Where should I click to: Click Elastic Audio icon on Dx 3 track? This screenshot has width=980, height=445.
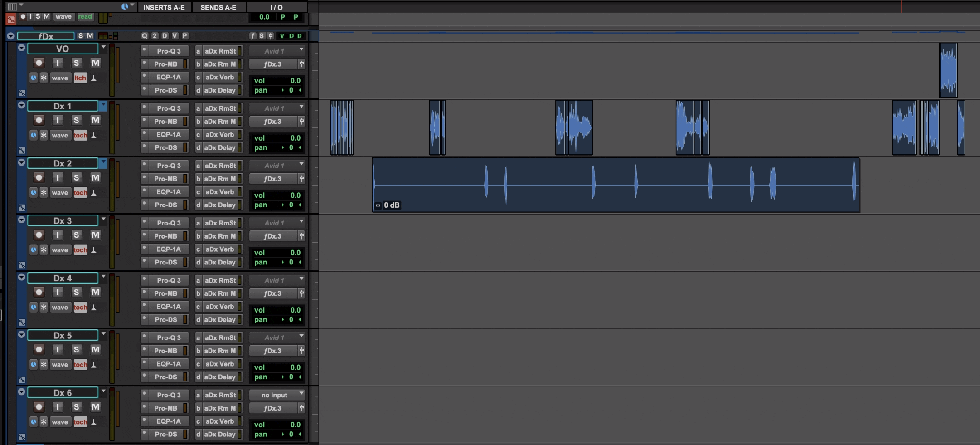coord(94,250)
